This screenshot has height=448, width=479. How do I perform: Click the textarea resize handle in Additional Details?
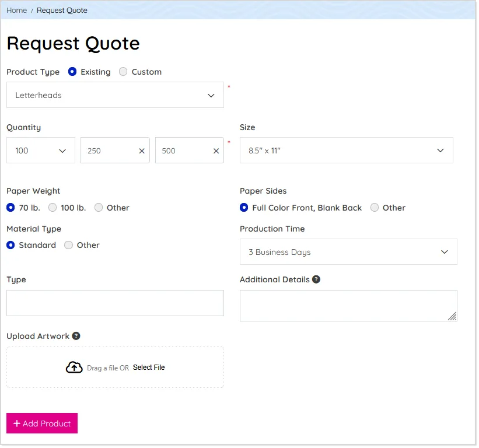point(452,316)
